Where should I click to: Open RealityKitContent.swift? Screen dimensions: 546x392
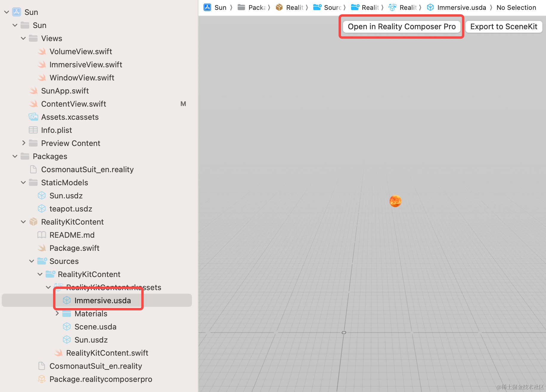tap(107, 353)
